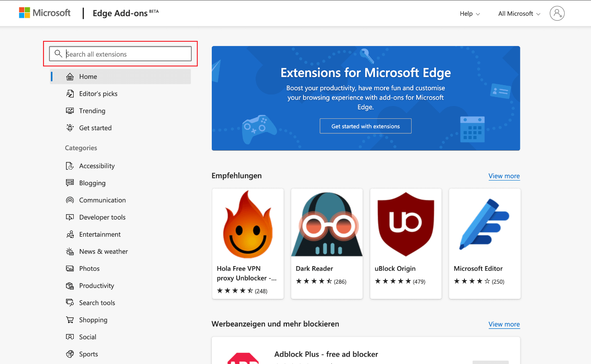Screen dimensions: 591x364
Task: Click View more beside Werbeanzeigen blockieren
Action: point(504,324)
